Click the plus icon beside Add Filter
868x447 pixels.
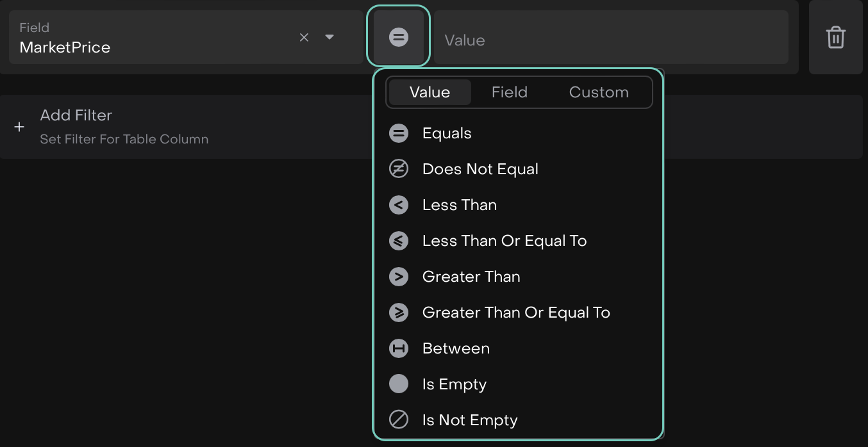(19, 127)
